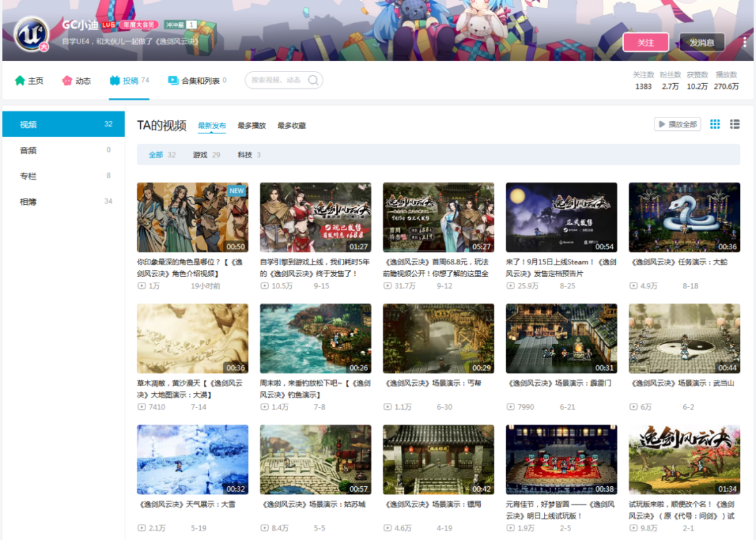Image resolution: width=756 pixels, height=540 pixels.
Task: Select 视频 in the left sidebar
Action: point(64,125)
